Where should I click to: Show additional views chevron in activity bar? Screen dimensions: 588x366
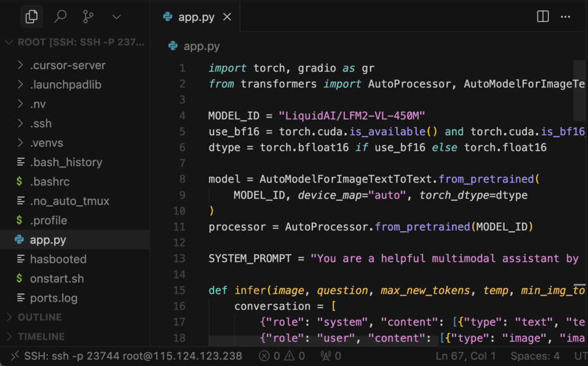point(117,17)
